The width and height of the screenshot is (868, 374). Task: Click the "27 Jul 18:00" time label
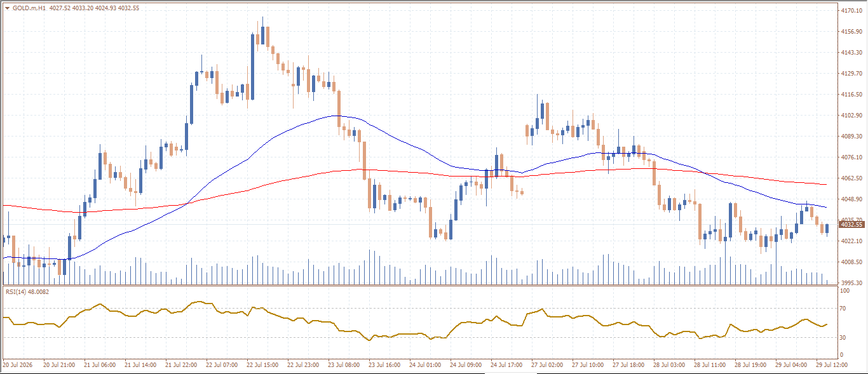point(628,365)
